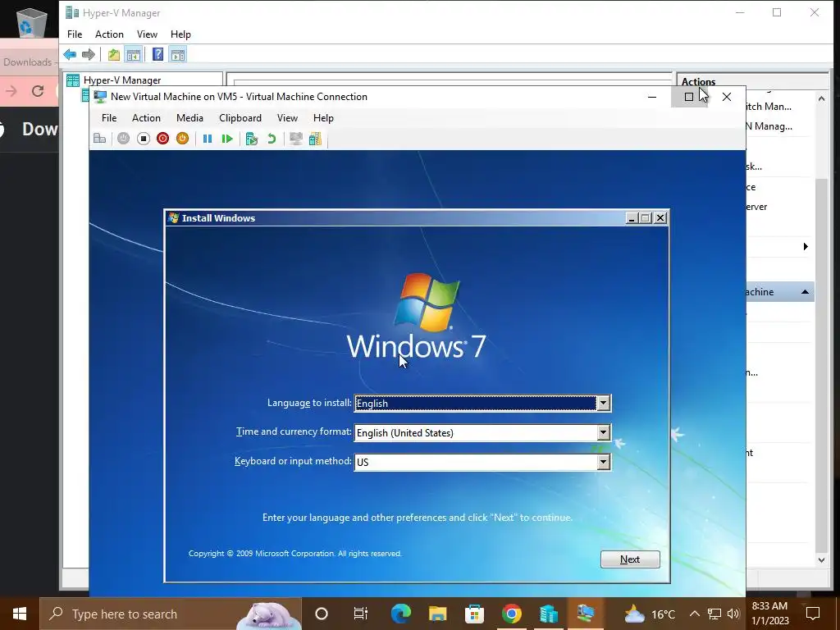Viewport: 840px width, 630px height.
Task: Open Microsoft Store from the taskbar
Action: pos(474,614)
